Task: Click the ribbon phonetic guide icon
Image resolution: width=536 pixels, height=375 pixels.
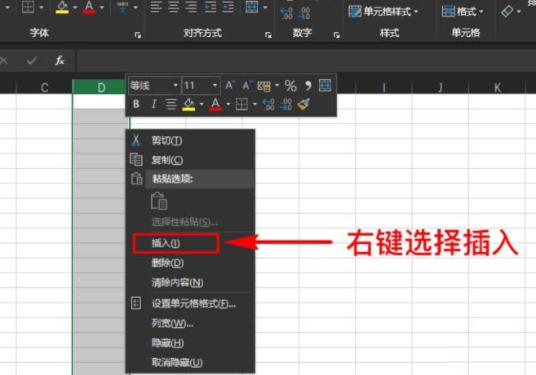Action: [x=123, y=7]
